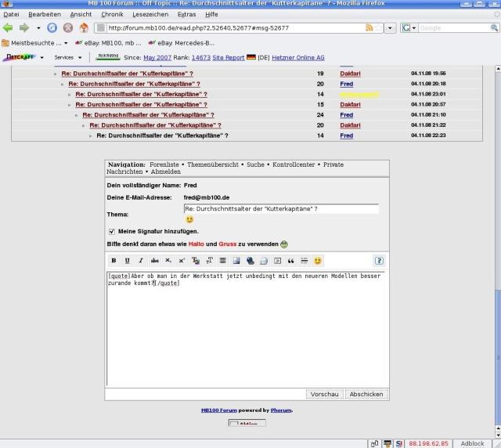501x448 pixels.
Task: Open the Extras menu
Action: 186,14
